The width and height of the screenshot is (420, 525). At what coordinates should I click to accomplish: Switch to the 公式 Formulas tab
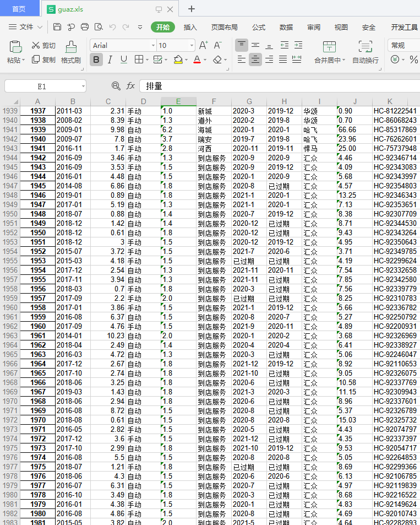[x=259, y=27]
